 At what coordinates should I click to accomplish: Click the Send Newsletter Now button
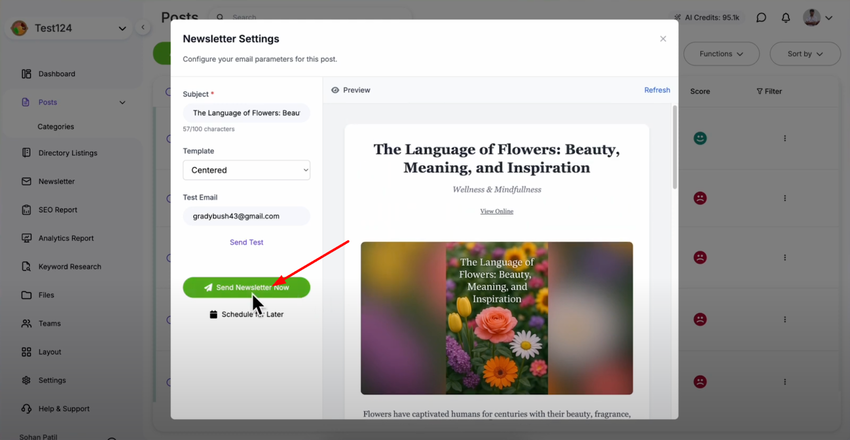tap(246, 288)
